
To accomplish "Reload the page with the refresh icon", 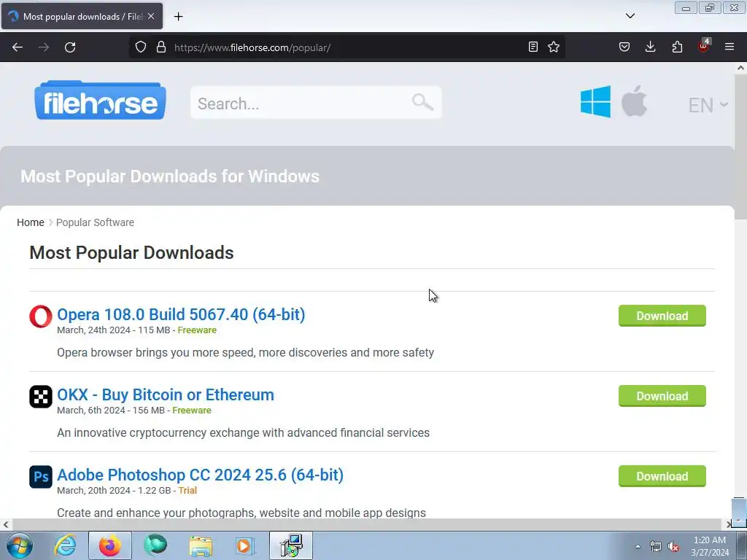I will 70,47.
